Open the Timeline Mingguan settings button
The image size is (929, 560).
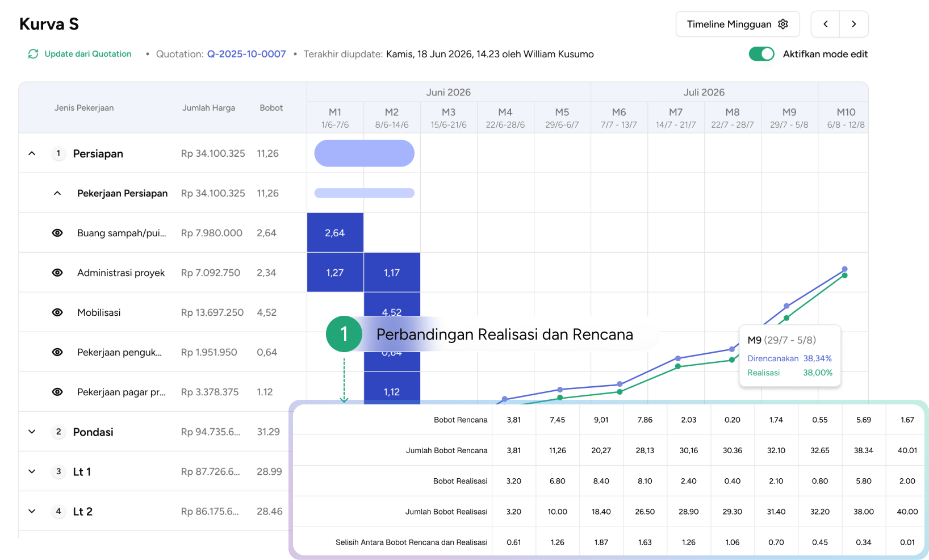(x=738, y=24)
